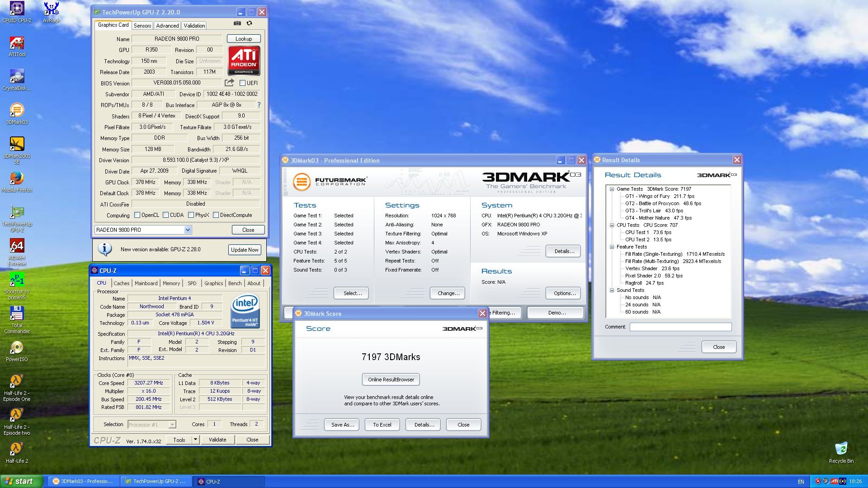Click BIOS share/export arrow icon in GPU-Z

(229, 83)
